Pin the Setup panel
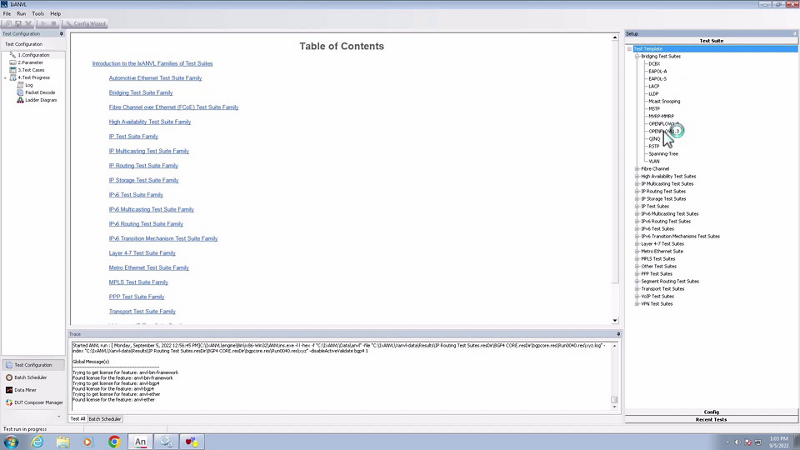800x450 pixels. click(794, 34)
